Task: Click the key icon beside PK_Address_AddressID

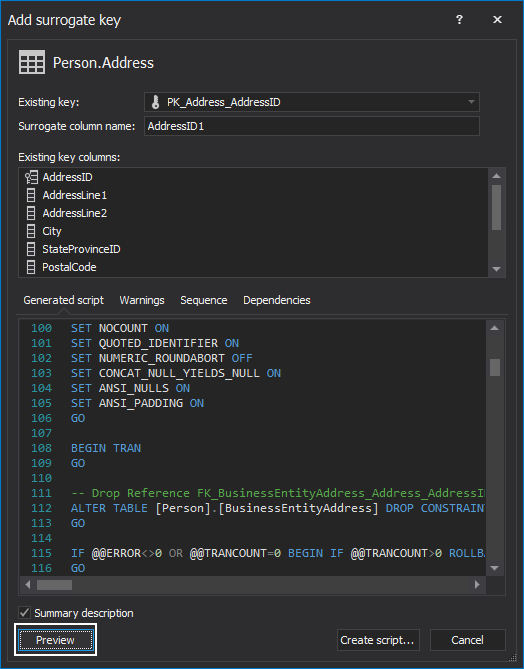Action: point(155,102)
